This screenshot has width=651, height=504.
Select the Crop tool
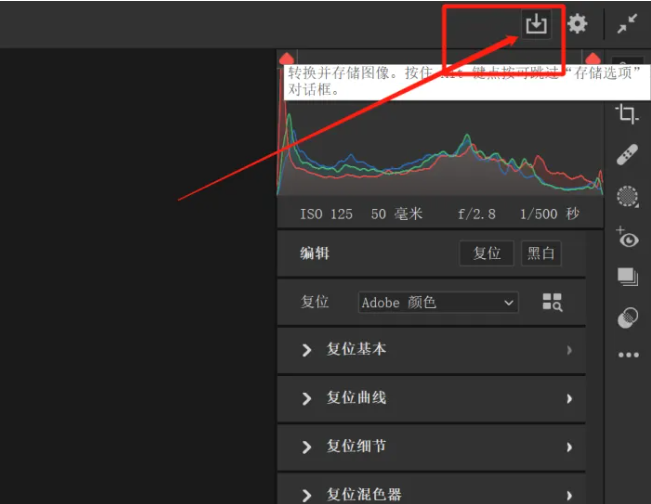pos(627,113)
